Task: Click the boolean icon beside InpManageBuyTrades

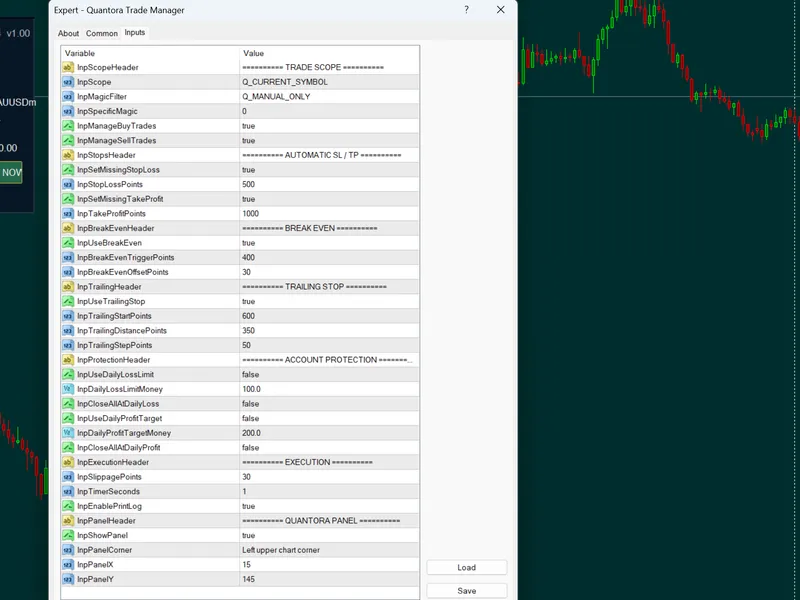Action: (x=68, y=126)
